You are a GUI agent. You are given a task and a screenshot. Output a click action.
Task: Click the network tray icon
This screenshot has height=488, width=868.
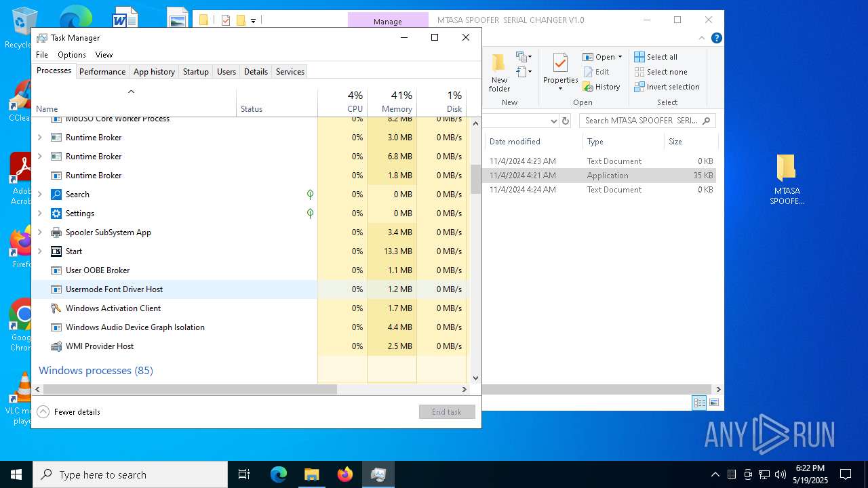[764, 474]
